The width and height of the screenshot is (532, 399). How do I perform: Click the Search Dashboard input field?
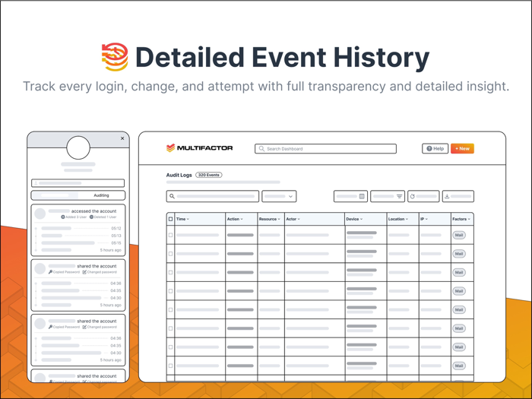(x=326, y=149)
